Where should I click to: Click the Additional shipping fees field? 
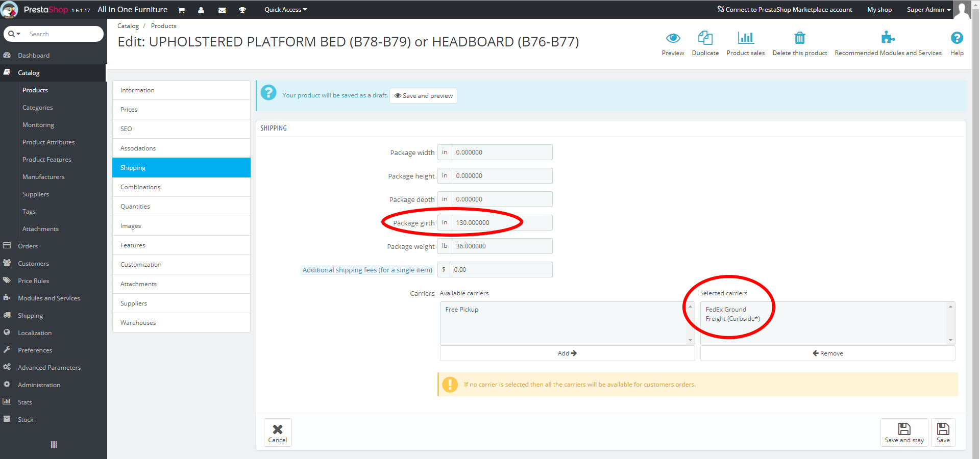(501, 270)
